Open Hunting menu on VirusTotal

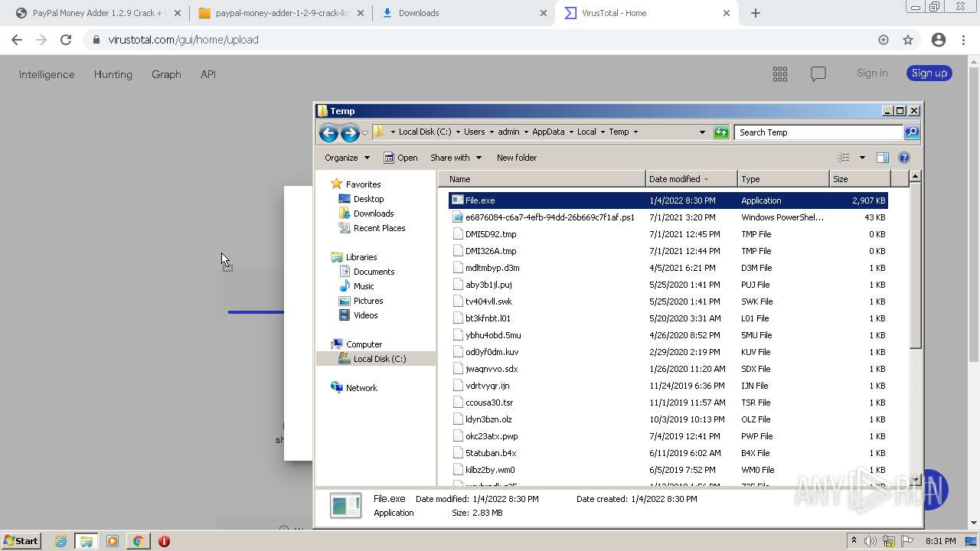pyautogui.click(x=113, y=74)
